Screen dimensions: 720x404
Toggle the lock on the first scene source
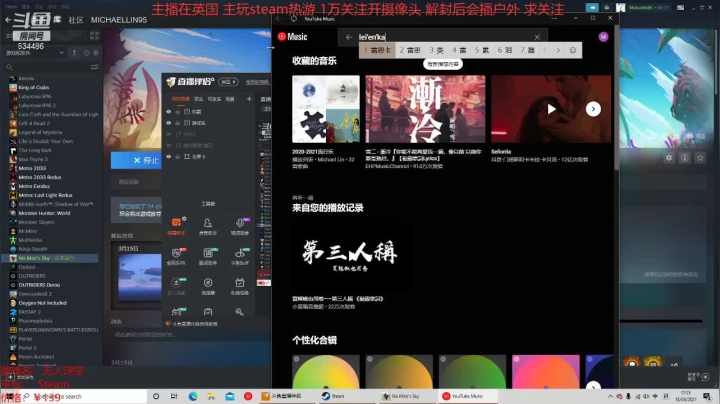(x=178, y=112)
